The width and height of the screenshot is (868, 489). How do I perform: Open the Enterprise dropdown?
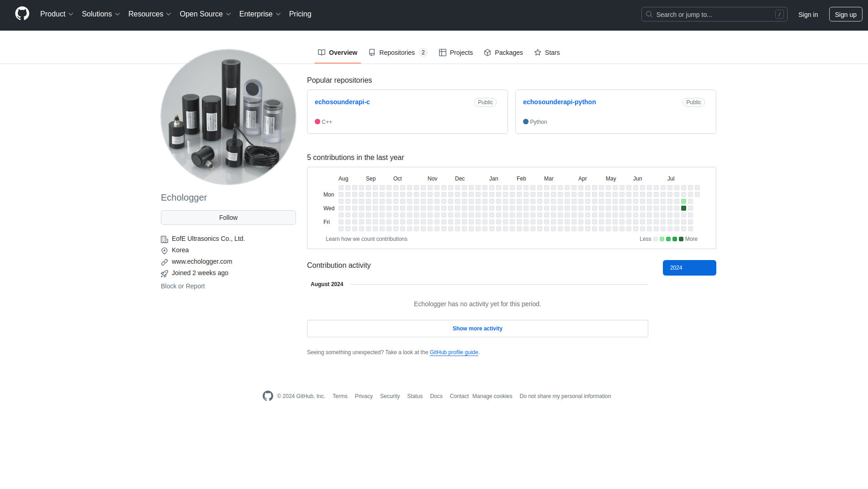pos(260,14)
